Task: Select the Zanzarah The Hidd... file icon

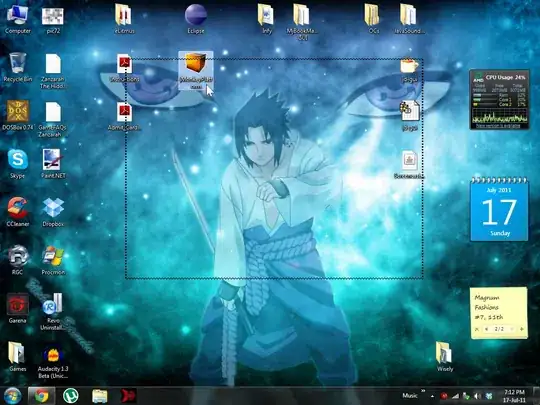Action: click(x=53, y=71)
